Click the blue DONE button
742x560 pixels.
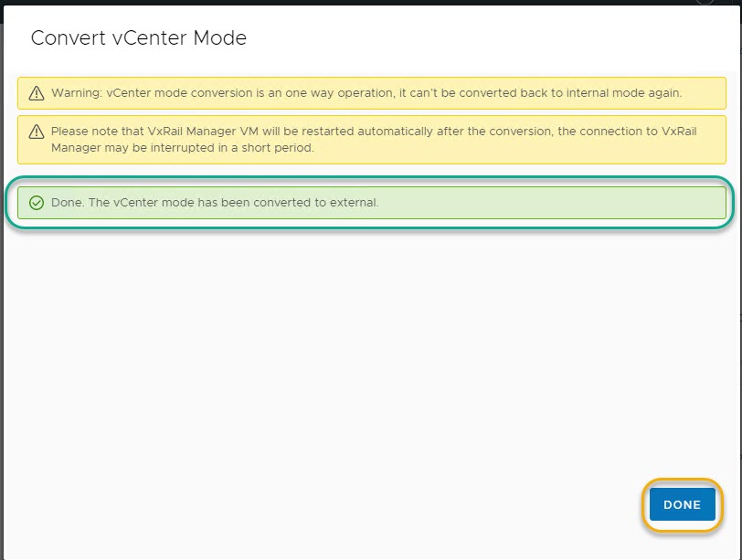[x=682, y=504]
